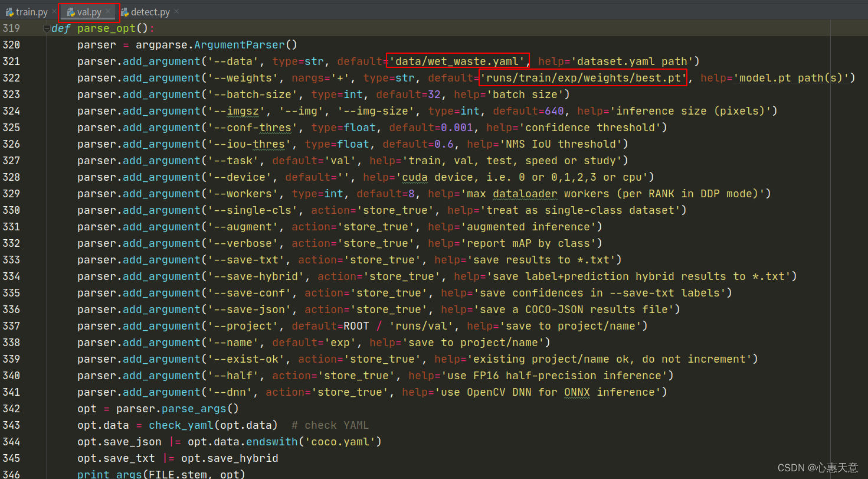Close the train.py tab

pyautogui.click(x=54, y=12)
